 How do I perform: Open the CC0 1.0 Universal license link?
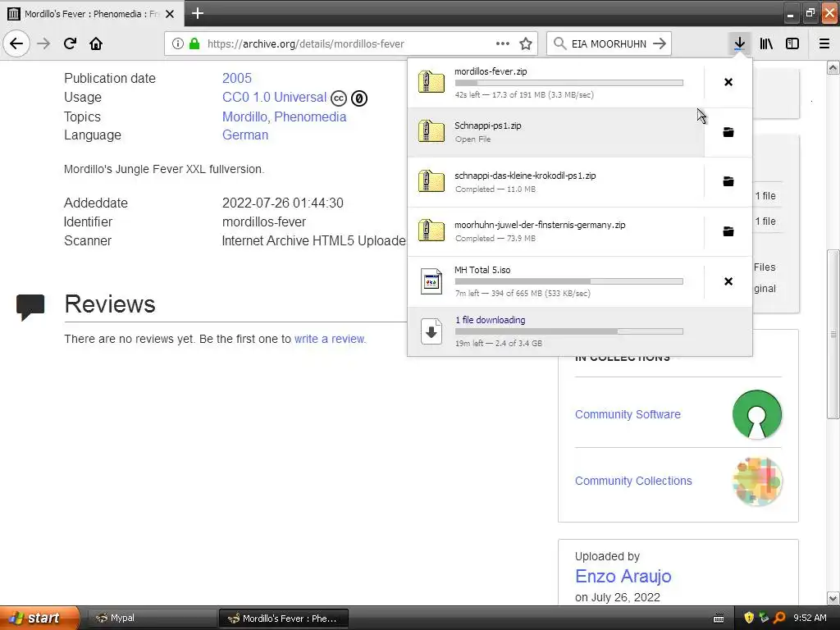tap(274, 98)
